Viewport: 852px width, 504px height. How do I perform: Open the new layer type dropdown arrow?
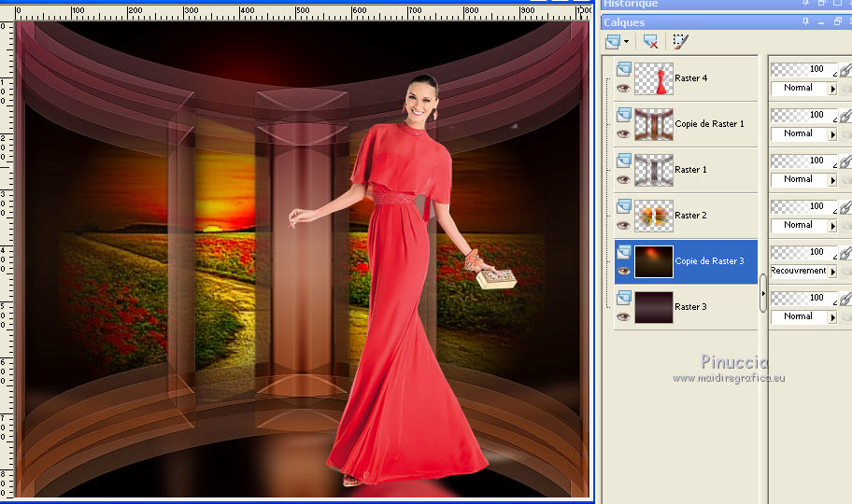click(x=627, y=42)
